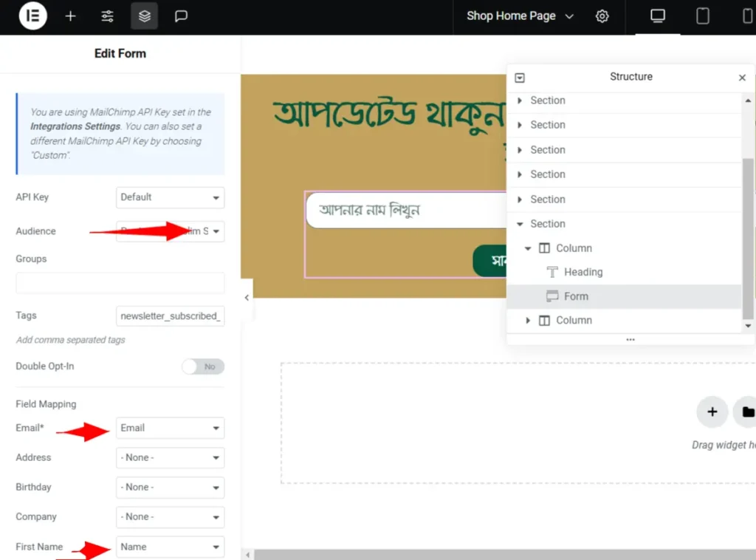Expand the fifth Section in Structure

pos(519,199)
